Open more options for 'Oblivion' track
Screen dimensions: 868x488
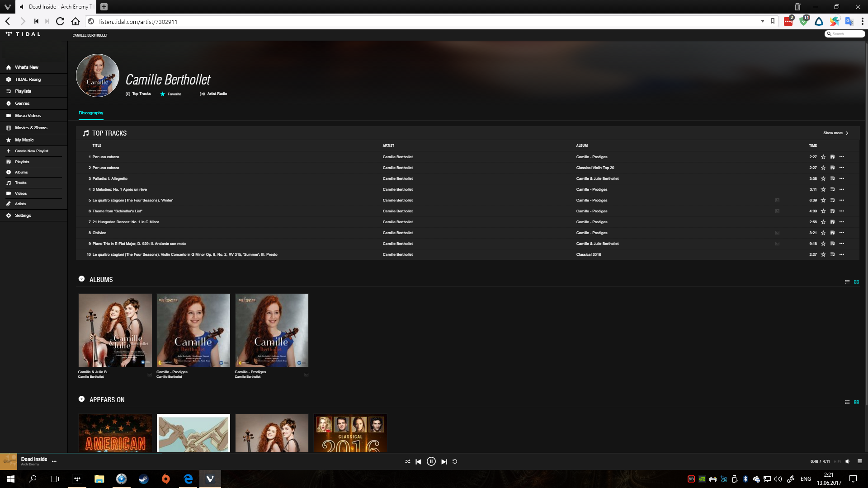click(x=842, y=233)
